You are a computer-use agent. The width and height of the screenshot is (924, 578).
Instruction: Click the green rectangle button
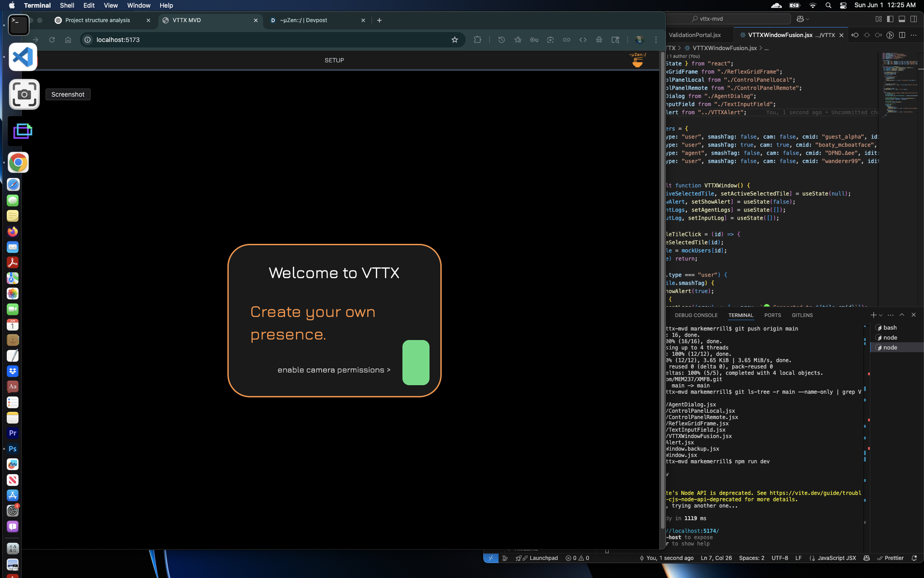pyautogui.click(x=416, y=362)
